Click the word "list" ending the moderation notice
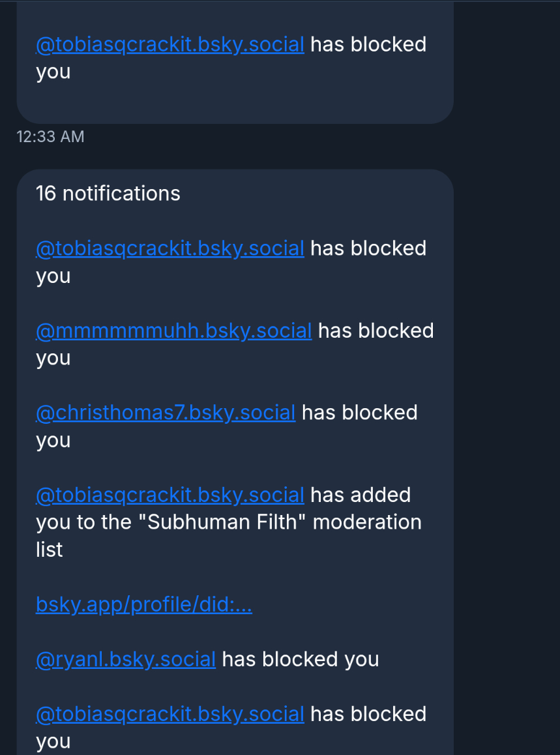Viewport: 560px width, 755px height. coord(50,550)
